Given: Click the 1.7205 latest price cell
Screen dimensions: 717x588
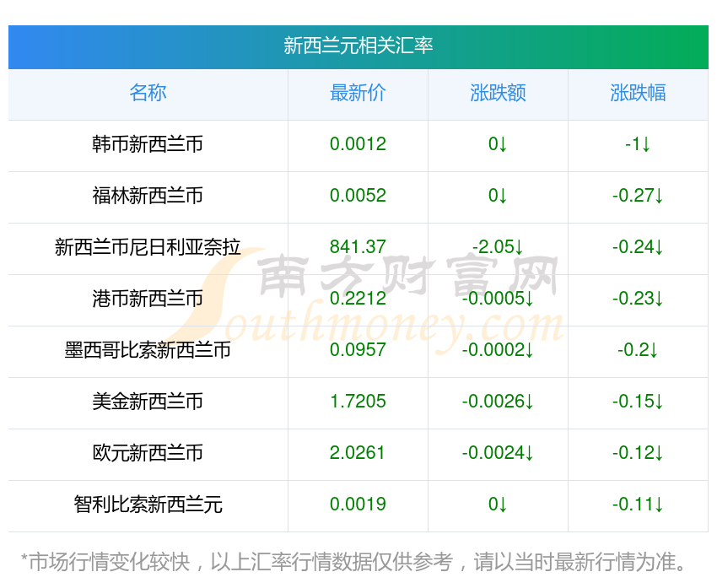Looking at the screenshot, I should tap(358, 402).
